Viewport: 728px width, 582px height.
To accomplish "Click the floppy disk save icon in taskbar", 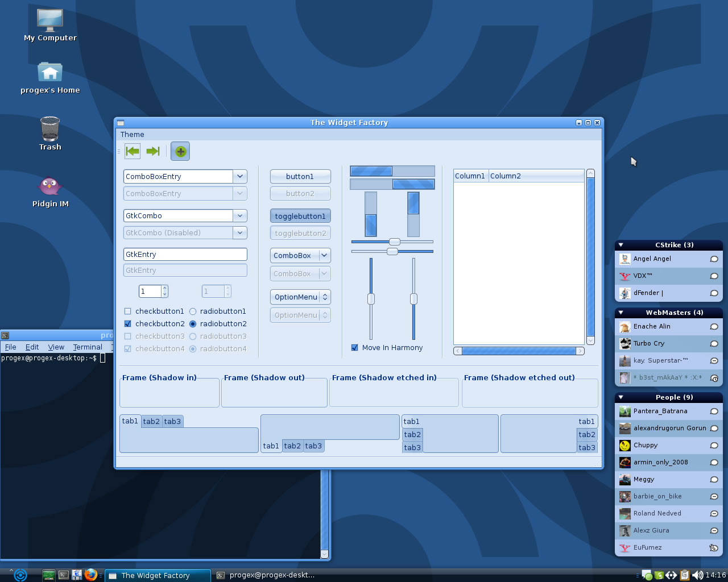I will (x=77, y=575).
